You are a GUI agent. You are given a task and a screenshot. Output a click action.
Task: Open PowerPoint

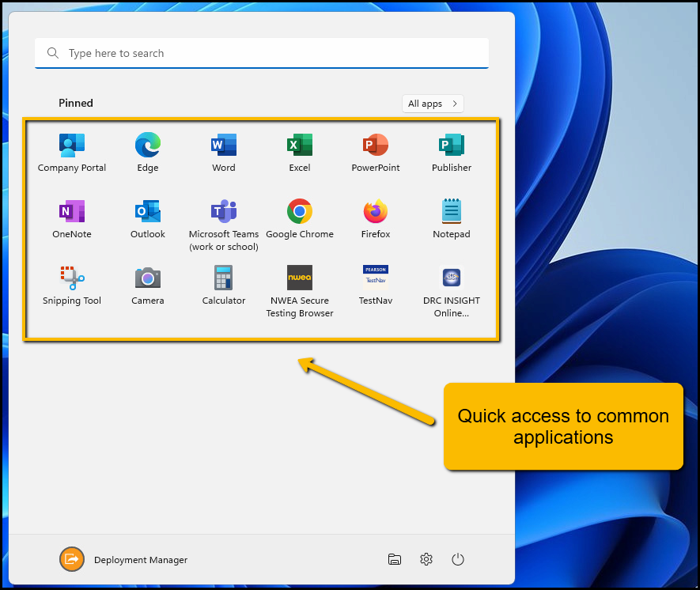376,152
